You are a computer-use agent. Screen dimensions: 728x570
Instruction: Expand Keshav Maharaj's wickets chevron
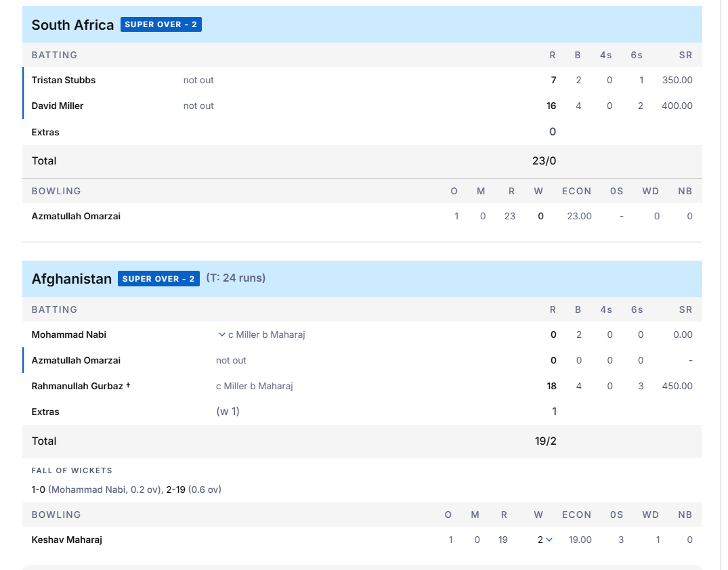pos(549,540)
